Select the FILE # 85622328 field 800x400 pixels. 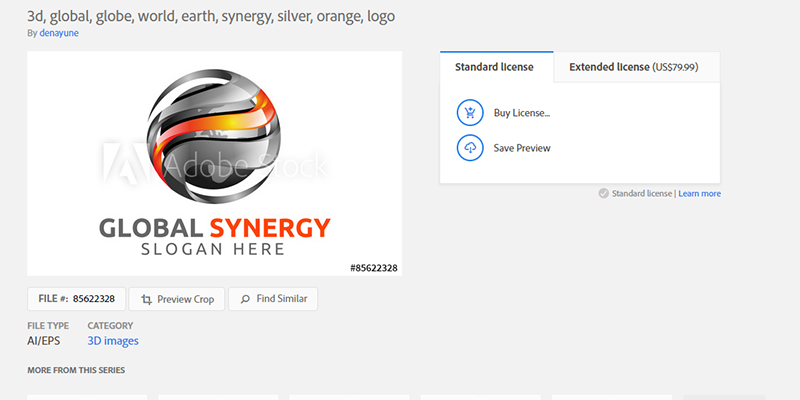[x=77, y=298]
